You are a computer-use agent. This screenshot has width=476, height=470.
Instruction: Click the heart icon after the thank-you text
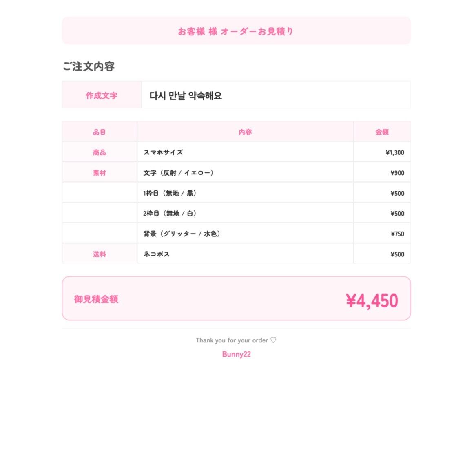pyautogui.click(x=273, y=340)
